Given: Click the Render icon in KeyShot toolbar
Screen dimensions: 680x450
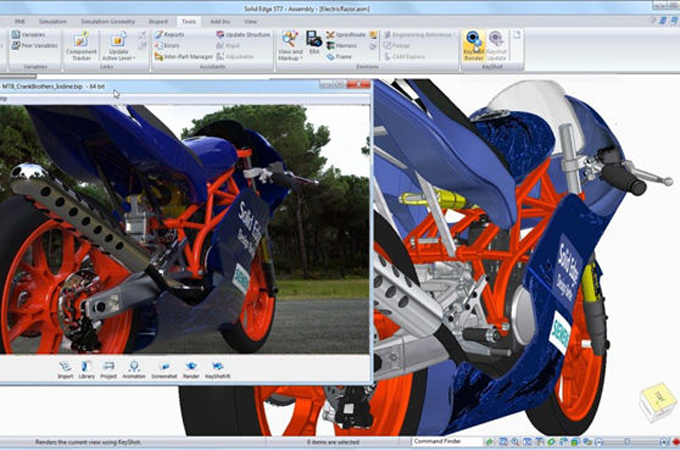Looking at the screenshot, I should click(x=191, y=369).
